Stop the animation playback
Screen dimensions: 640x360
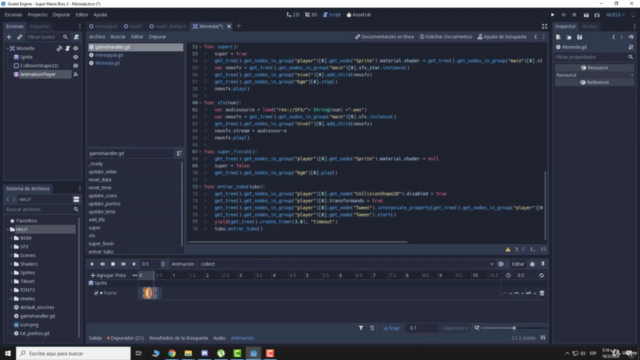tap(113, 264)
